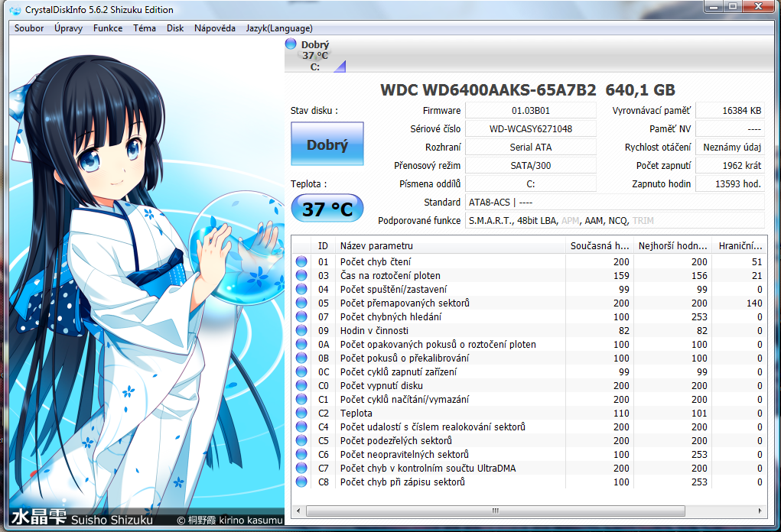Select the C: drive tab at top
Viewport: 781px width, 532px height.
point(315,55)
